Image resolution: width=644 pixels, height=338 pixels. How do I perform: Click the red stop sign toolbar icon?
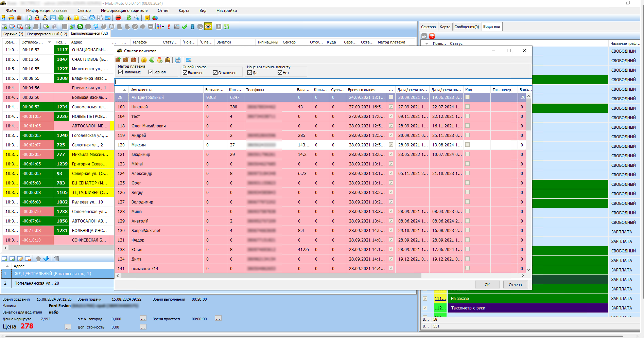coord(118,18)
